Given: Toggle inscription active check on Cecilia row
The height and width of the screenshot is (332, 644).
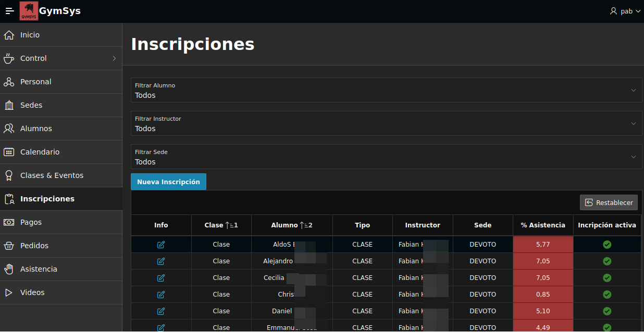Looking at the screenshot, I should (x=606, y=277).
